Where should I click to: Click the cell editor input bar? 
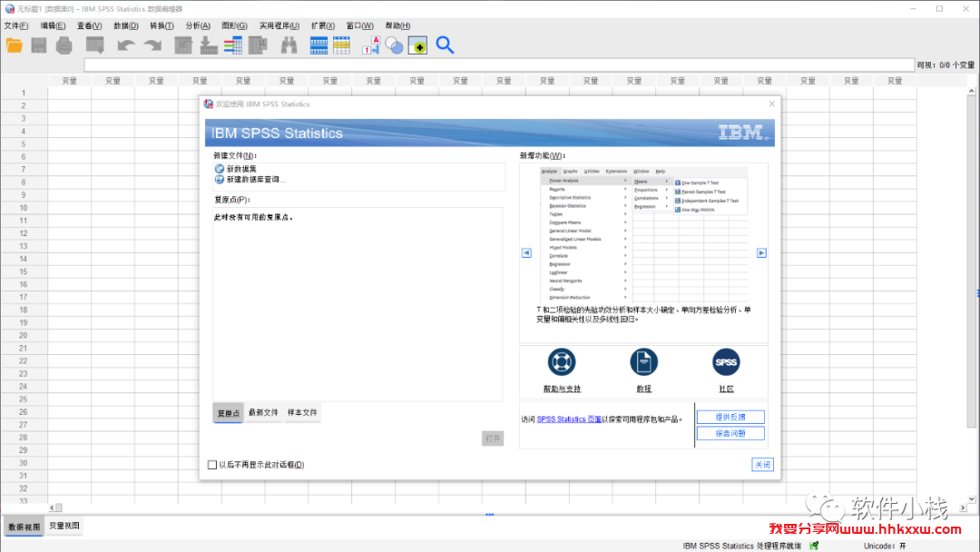(x=499, y=65)
